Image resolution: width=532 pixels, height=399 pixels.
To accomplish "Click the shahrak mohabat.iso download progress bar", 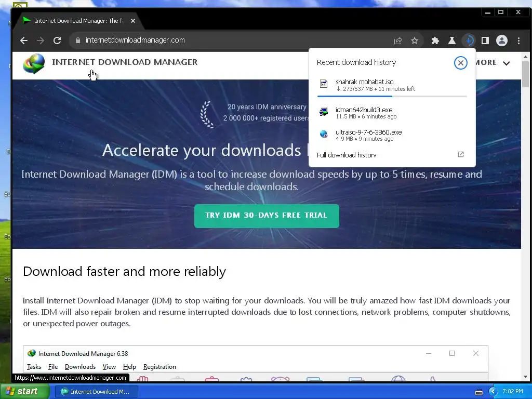I will [x=392, y=96].
